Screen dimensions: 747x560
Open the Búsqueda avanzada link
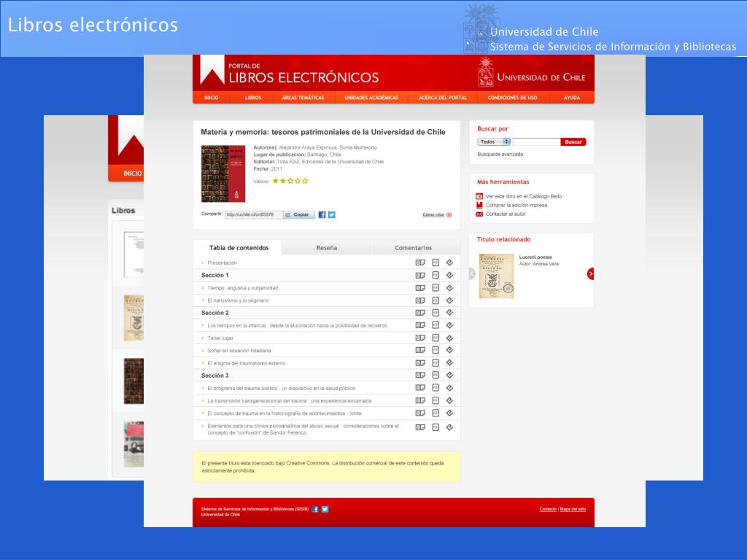500,155
